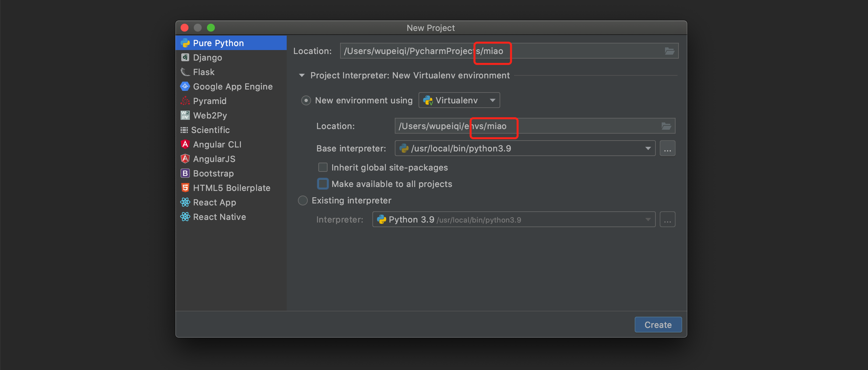Select the Google App Engine icon
This screenshot has height=370, width=868.
coord(185,86)
